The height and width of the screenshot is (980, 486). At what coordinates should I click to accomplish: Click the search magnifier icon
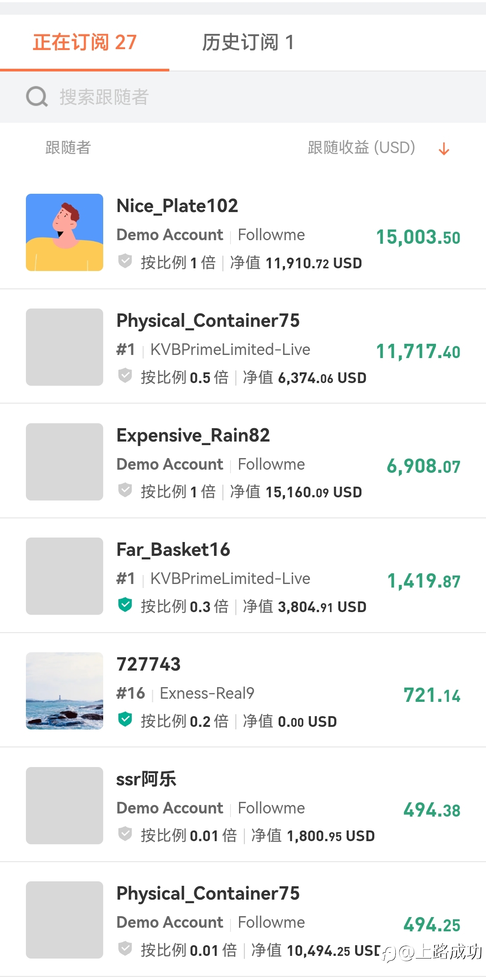pos(37,96)
